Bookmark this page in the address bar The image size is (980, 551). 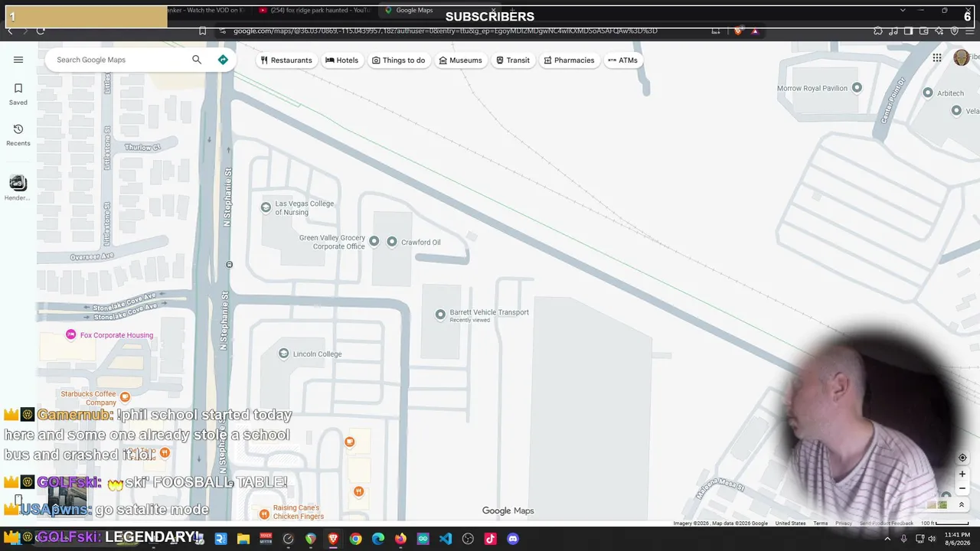(x=202, y=31)
